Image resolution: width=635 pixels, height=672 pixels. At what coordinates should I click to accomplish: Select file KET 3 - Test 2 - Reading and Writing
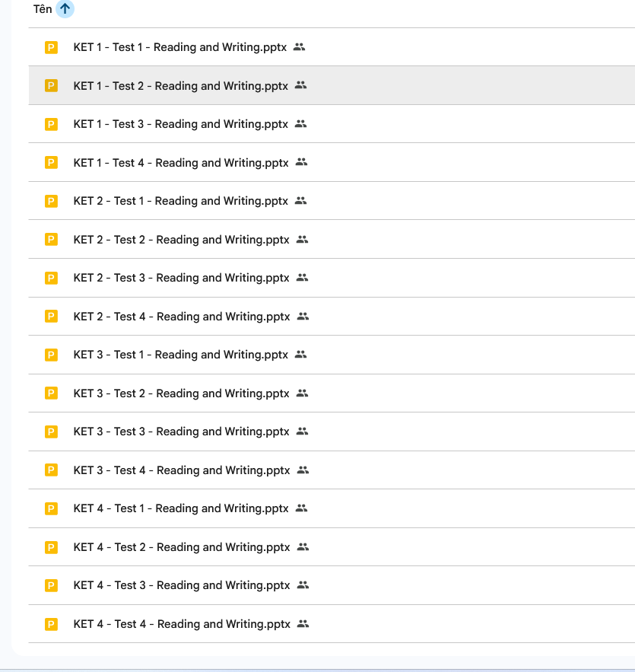(x=181, y=393)
